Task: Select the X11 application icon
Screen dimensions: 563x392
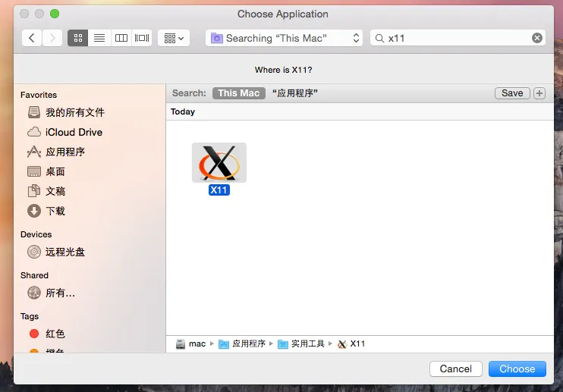Action: click(x=219, y=162)
